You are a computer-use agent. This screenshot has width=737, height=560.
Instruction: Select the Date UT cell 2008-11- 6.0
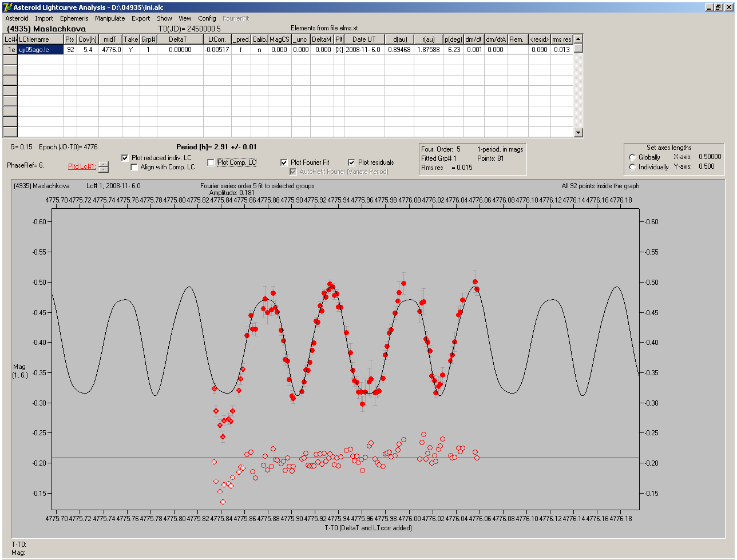364,50
